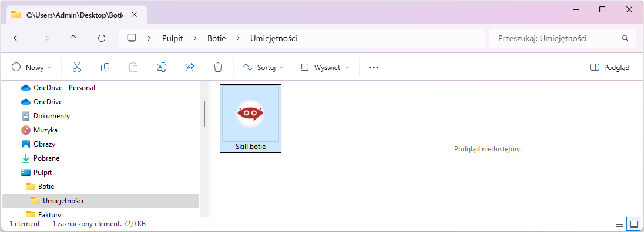Image resolution: width=644 pixels, height=232 pixels.
Task: Click the Cut scissors icon
Action: 77,68
